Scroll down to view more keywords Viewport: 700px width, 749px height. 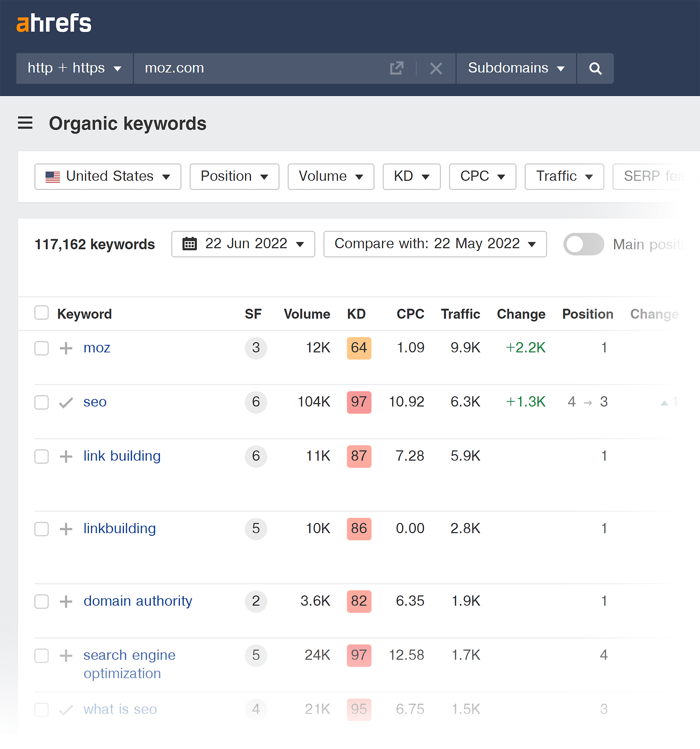(x=350, y=723)
